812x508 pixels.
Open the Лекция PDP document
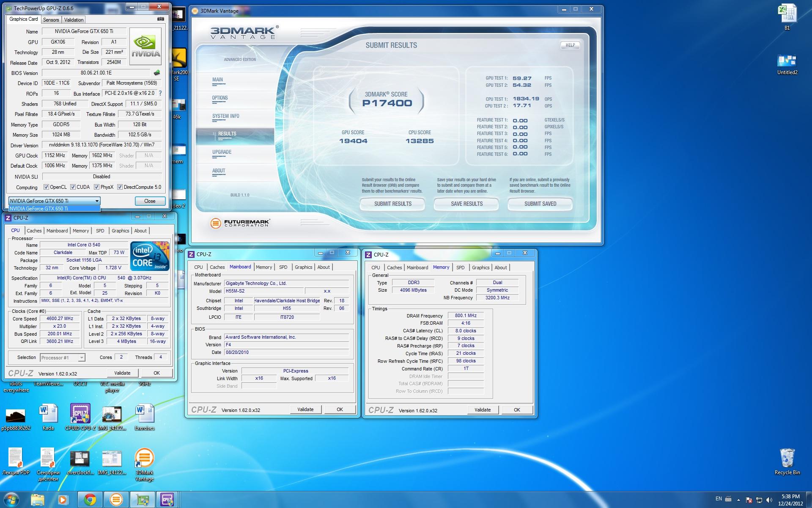[x=16, y=461]
